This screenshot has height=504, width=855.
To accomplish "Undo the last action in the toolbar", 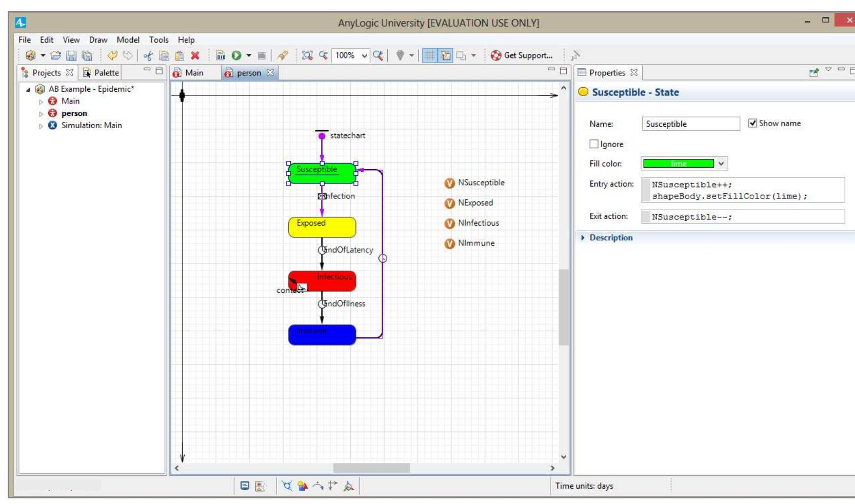I will (112, 55).
